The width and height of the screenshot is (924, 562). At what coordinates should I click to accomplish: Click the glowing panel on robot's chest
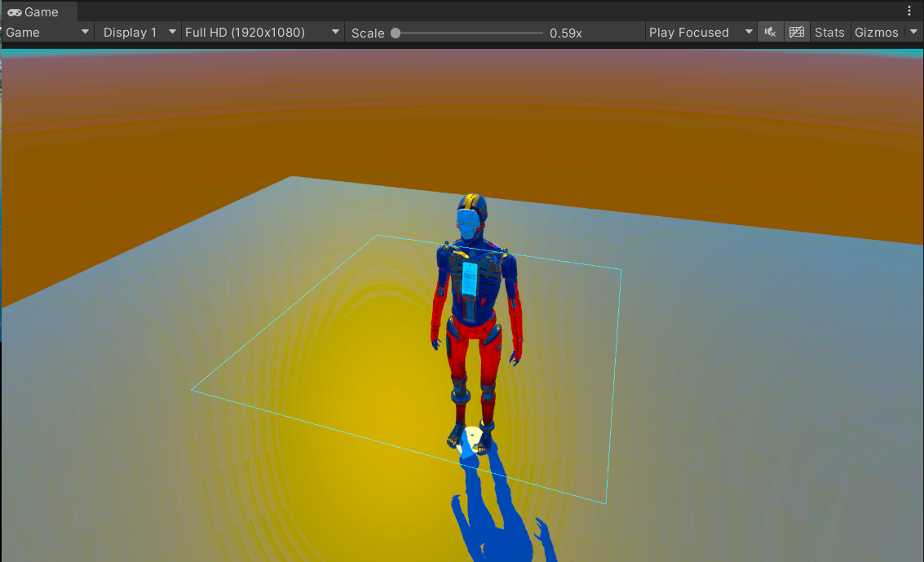[470, 279]
